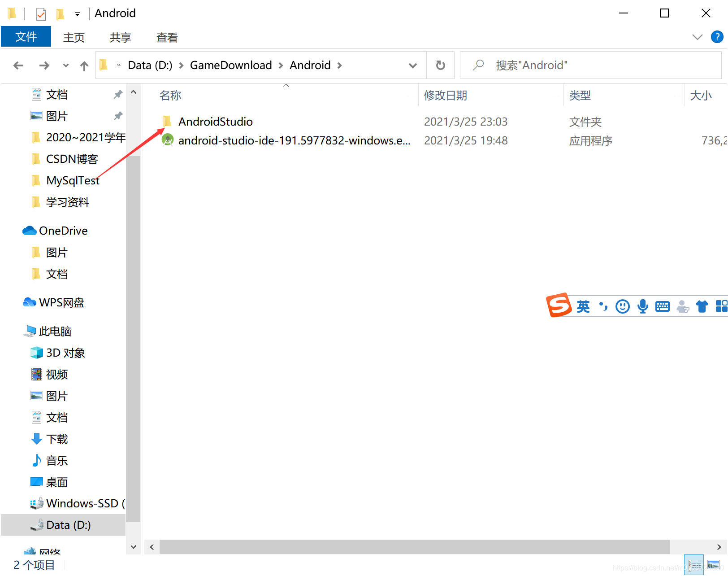Expand chevron after Data (D:) breadcrumb

click(182, 65)
